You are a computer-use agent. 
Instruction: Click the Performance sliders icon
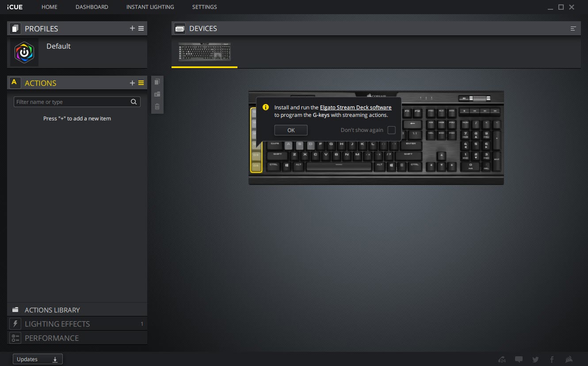15,338
